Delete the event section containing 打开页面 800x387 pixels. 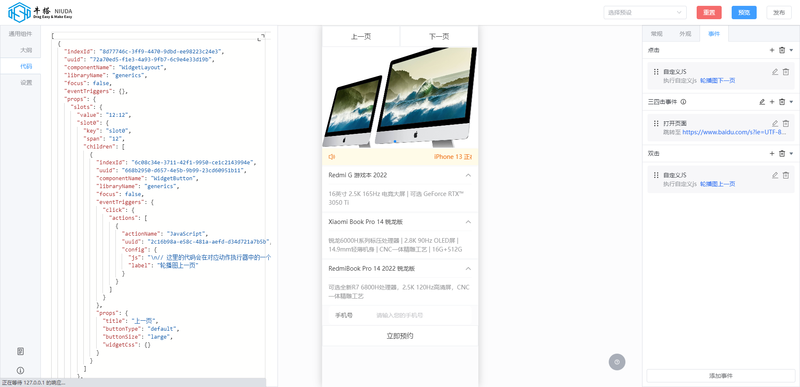click(782, 102)
